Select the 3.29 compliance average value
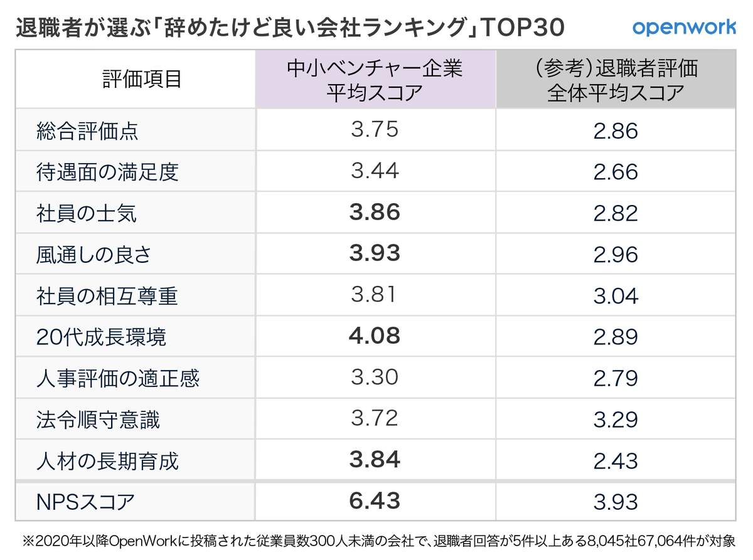Viewport: 753px width, 560px height. tap(615, 419)
